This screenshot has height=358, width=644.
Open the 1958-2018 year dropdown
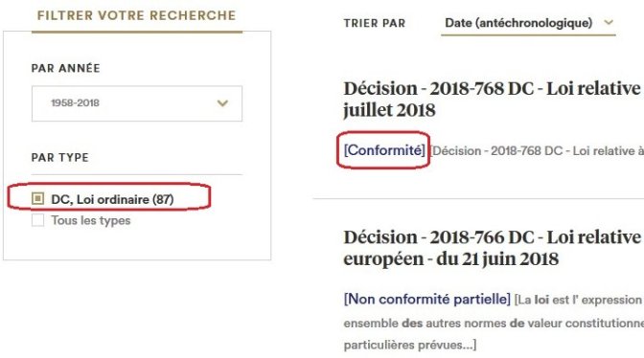point(137,103)
